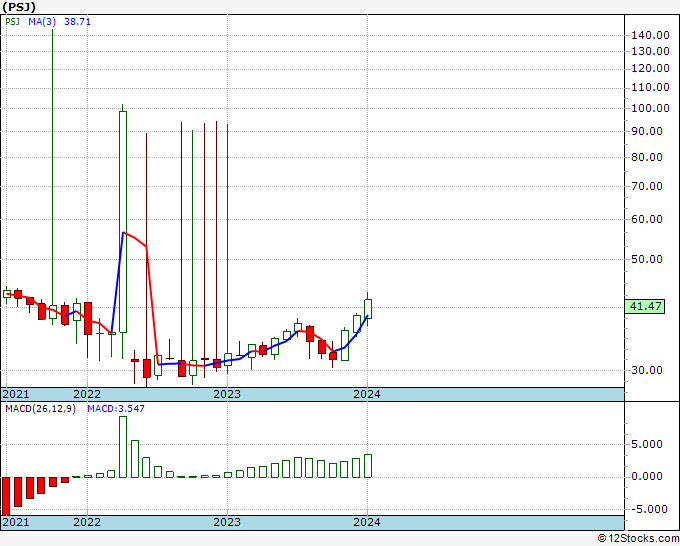Click 2023 on the price chart timeline

click(227, 394)
